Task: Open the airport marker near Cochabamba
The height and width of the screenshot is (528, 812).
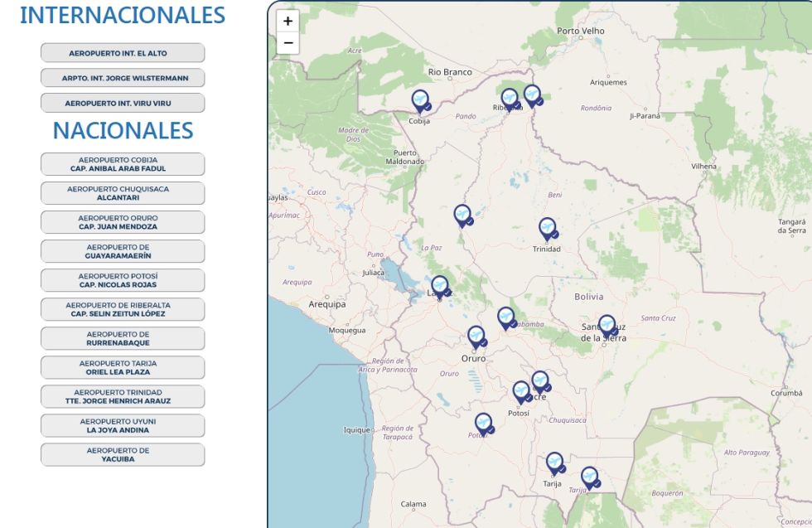Action: (x=505, y=317)
